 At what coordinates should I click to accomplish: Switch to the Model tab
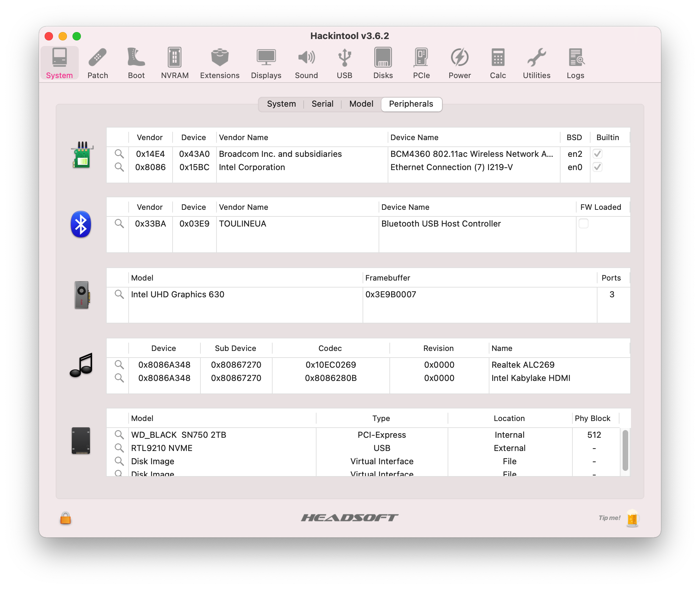tap(361, 104)
